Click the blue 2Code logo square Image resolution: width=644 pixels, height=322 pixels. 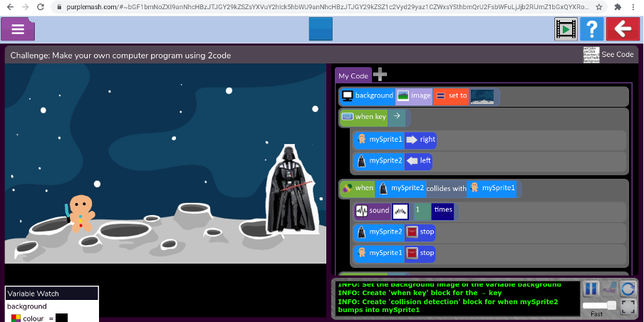[x=321, y=28]
